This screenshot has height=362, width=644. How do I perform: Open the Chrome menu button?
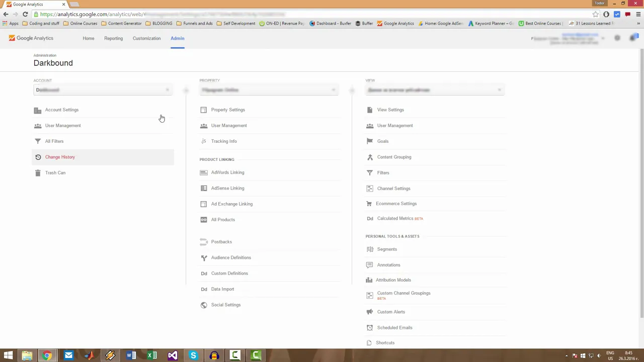pos(638,14)
